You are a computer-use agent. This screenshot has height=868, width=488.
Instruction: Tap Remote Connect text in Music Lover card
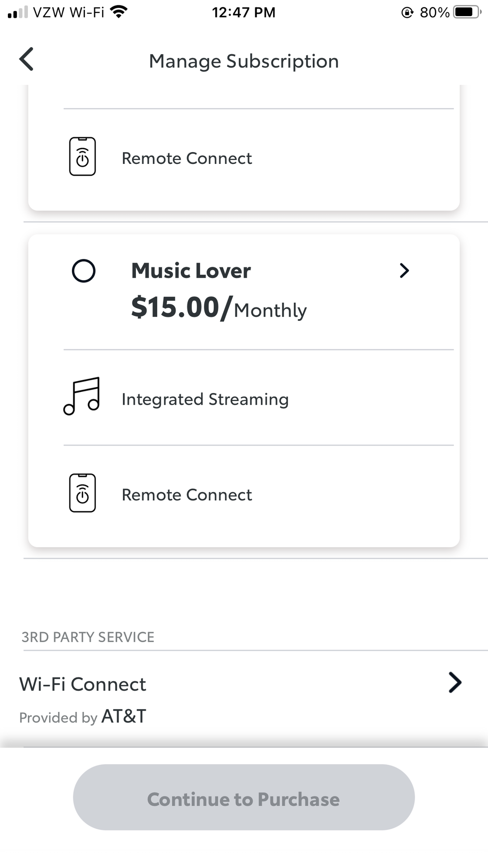point(186,495)
